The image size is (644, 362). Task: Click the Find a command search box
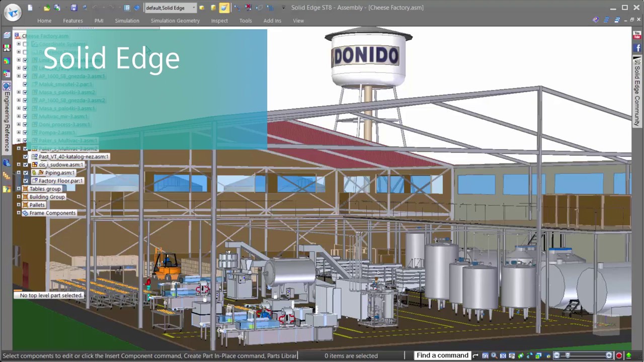pyautogui.click(x=442, y=355)
